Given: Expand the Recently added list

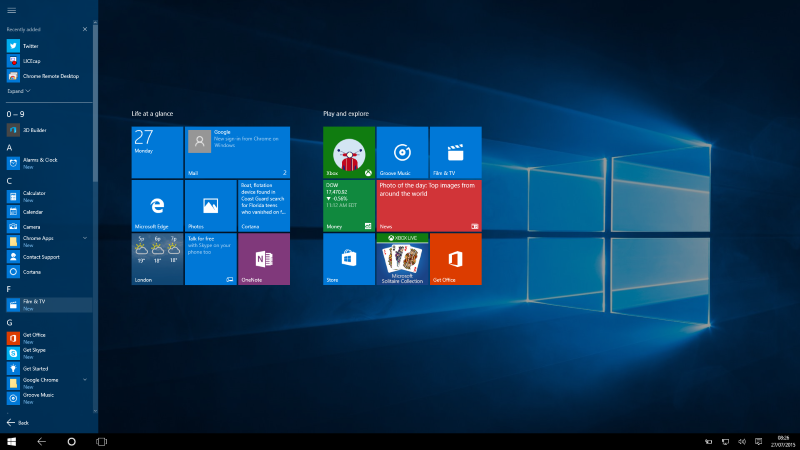Looking at the screenshot, I should pos(19,91).
